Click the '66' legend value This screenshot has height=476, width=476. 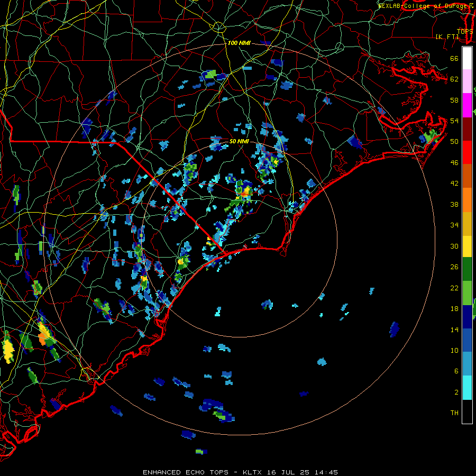click(x=454, y=58)
